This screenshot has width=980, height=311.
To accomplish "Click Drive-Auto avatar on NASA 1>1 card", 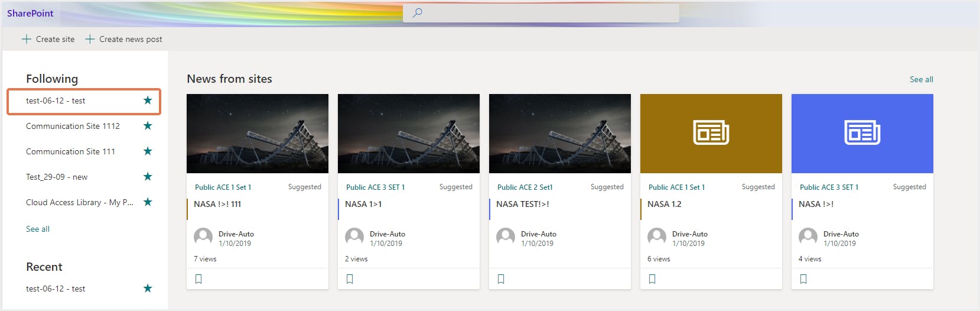I will tap(354, 238).
